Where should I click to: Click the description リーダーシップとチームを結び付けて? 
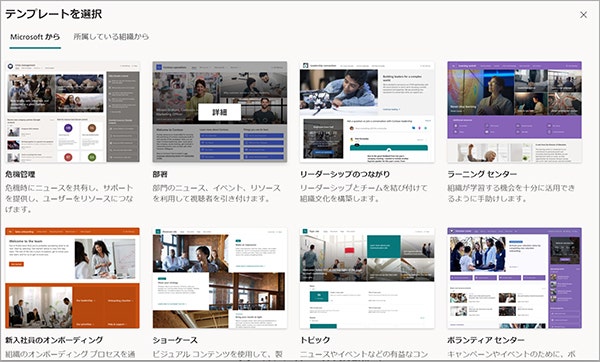pyautogui.click(x=364, y=193)
